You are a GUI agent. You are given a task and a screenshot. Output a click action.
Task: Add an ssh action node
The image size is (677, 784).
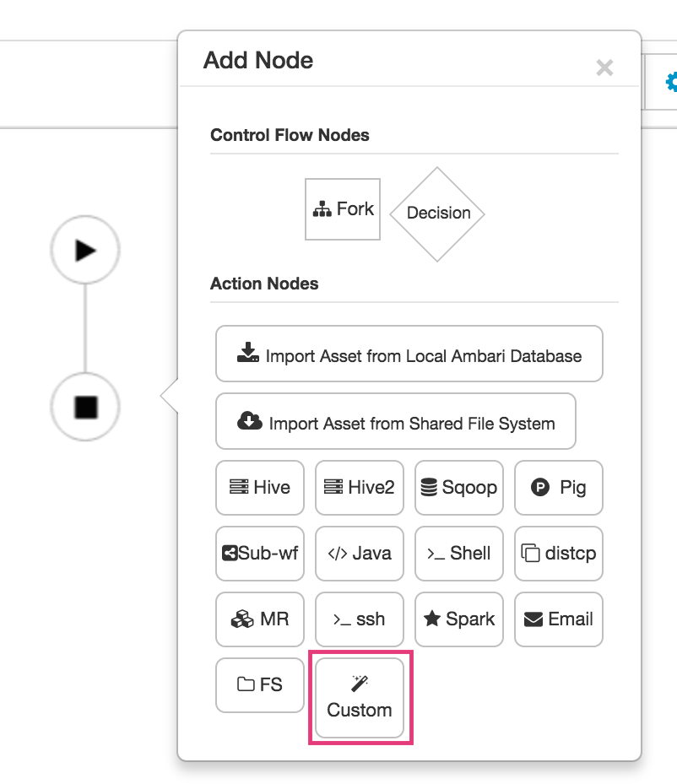pos(359,619)
